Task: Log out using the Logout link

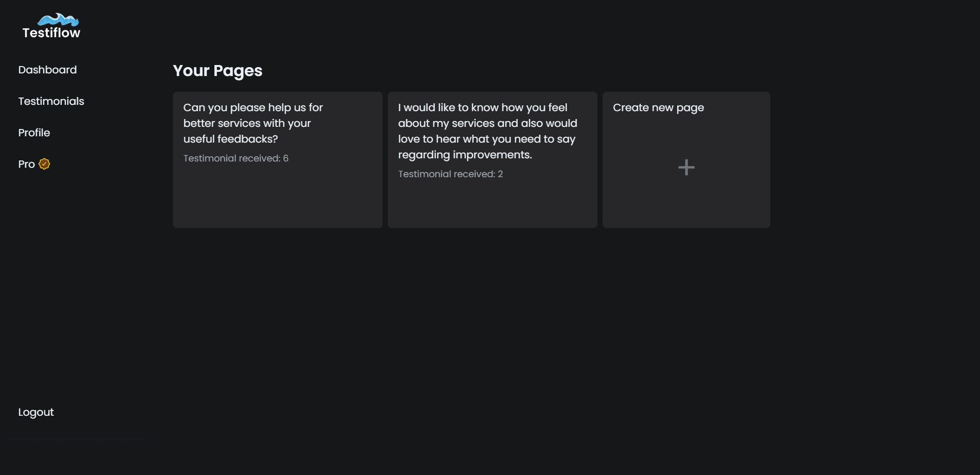Action: pos(36,412)
